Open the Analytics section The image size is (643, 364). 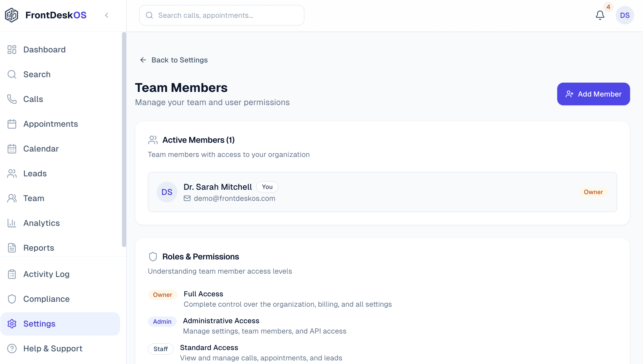41,223
